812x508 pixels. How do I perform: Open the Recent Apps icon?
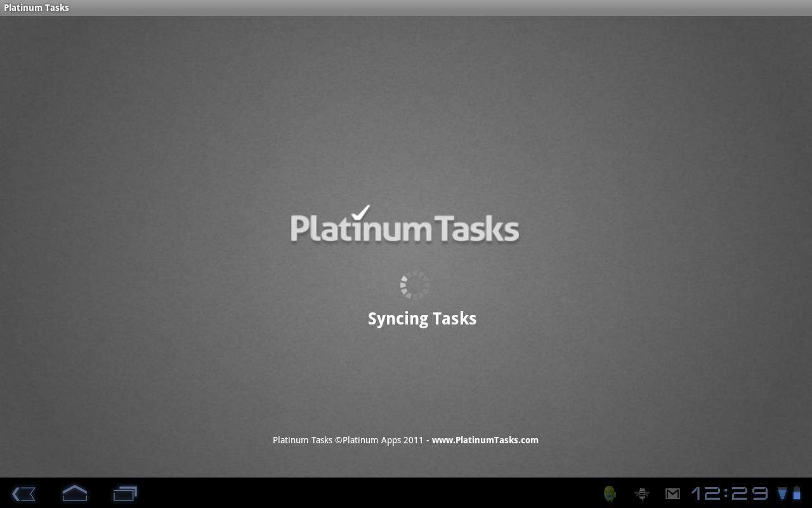[x=125, y=493]
